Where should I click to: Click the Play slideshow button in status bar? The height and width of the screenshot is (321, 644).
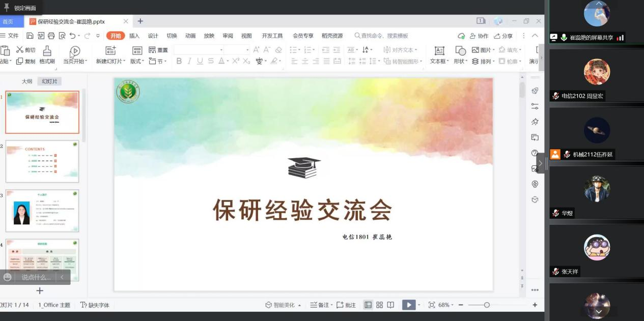[409, 305]
